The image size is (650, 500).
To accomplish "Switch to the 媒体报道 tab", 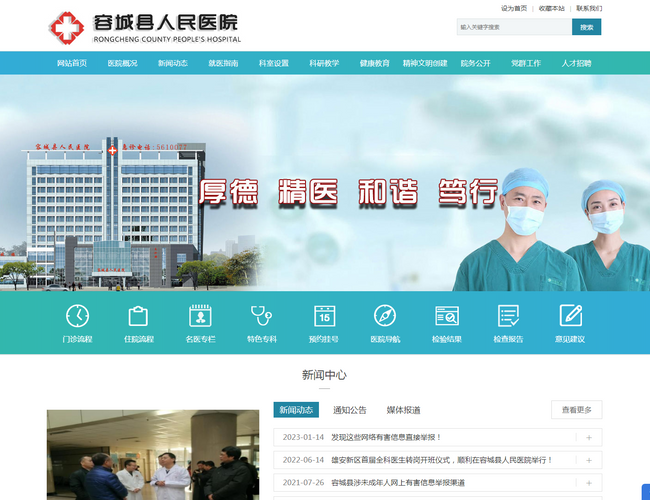I will 404,410.
